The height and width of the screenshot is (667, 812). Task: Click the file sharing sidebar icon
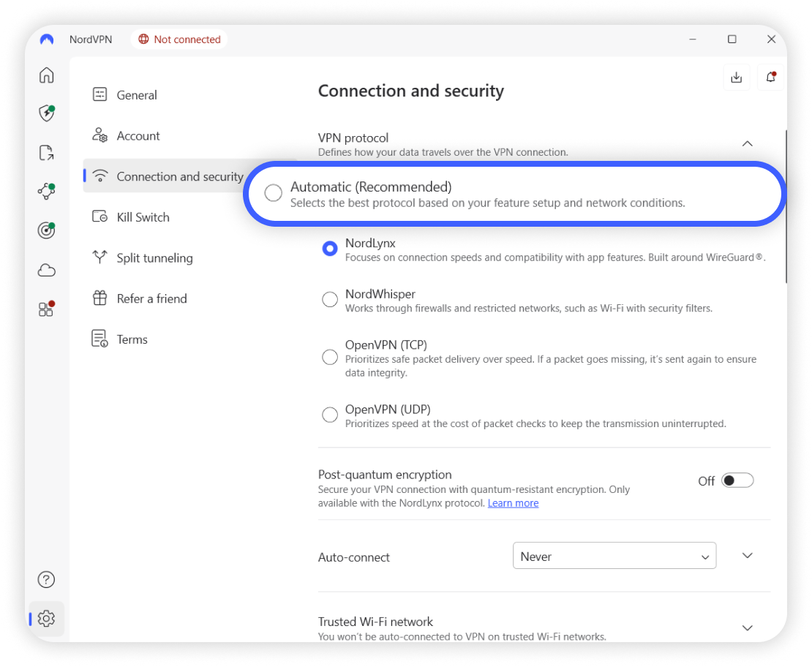[46, 153]
